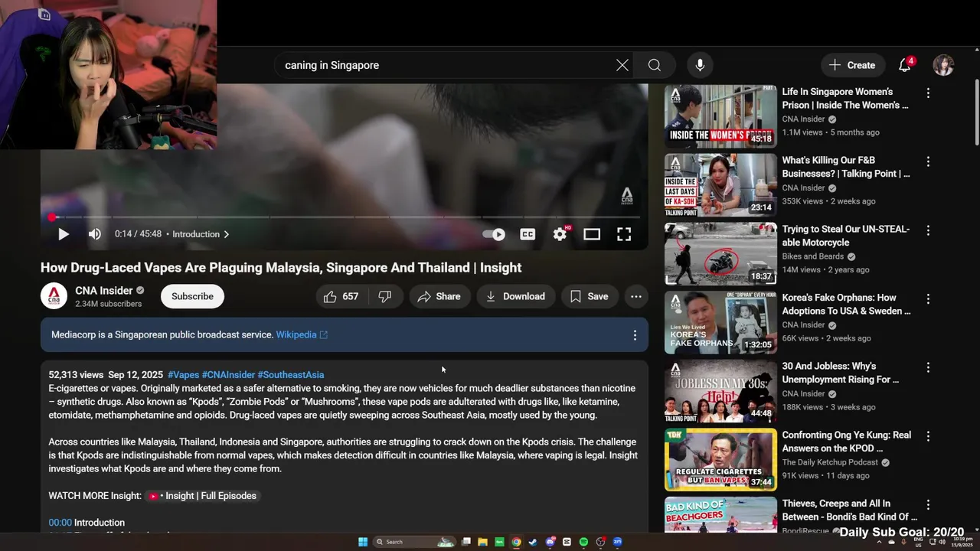Click the page vertical scrollbar
The width and height of the screenshot is (980, 551).
(x=976, y=111)
